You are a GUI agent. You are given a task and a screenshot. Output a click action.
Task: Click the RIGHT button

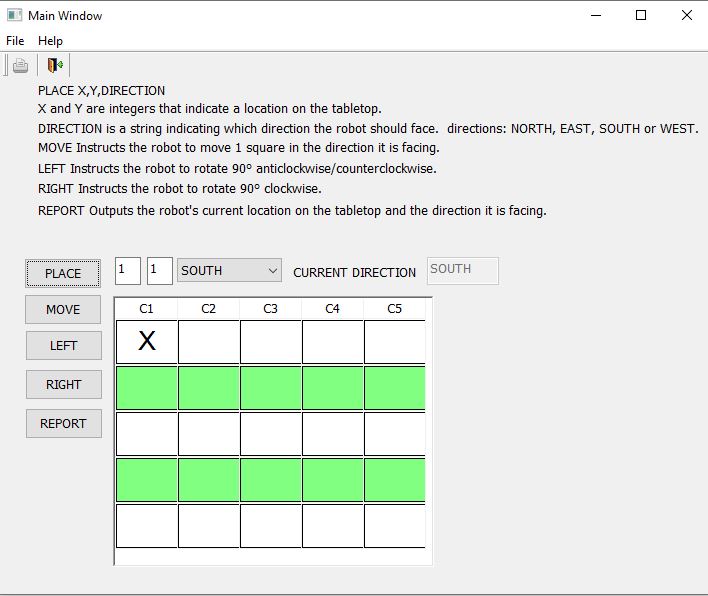(x=64, y=384)
